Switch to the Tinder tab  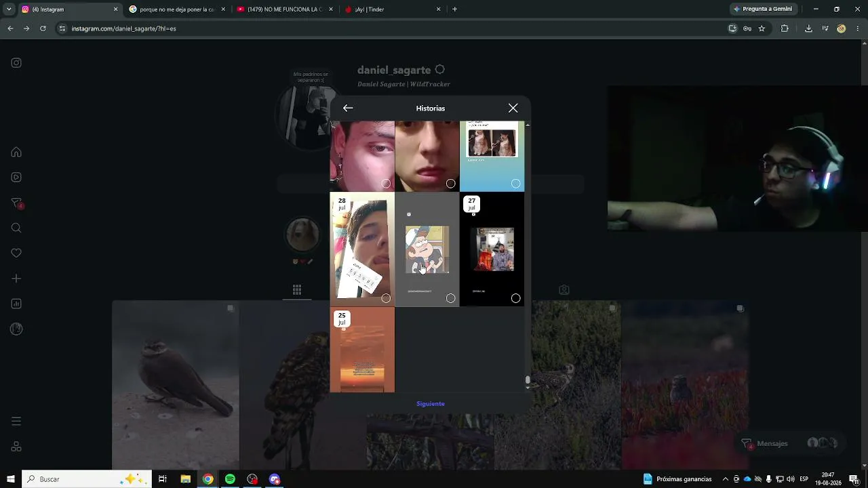(393, 9)
